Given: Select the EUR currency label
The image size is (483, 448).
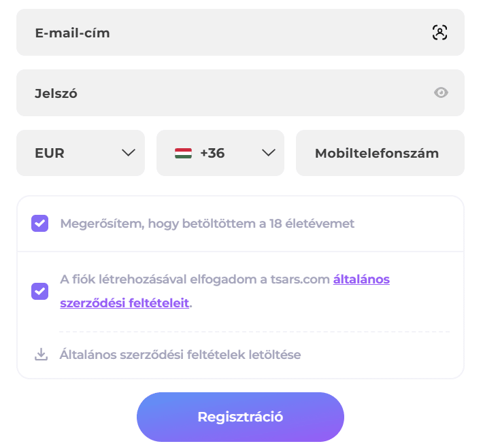Looking at the screenshot, I should click(50, 153).
